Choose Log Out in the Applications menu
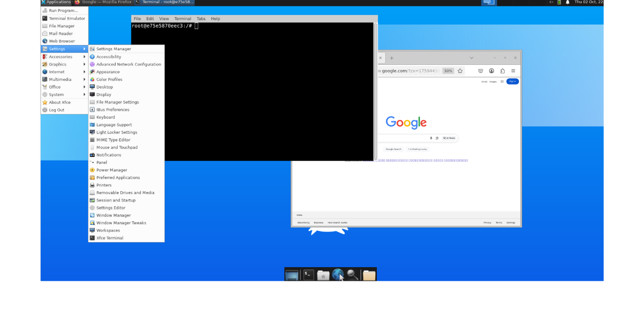 (x=64, y=110)
